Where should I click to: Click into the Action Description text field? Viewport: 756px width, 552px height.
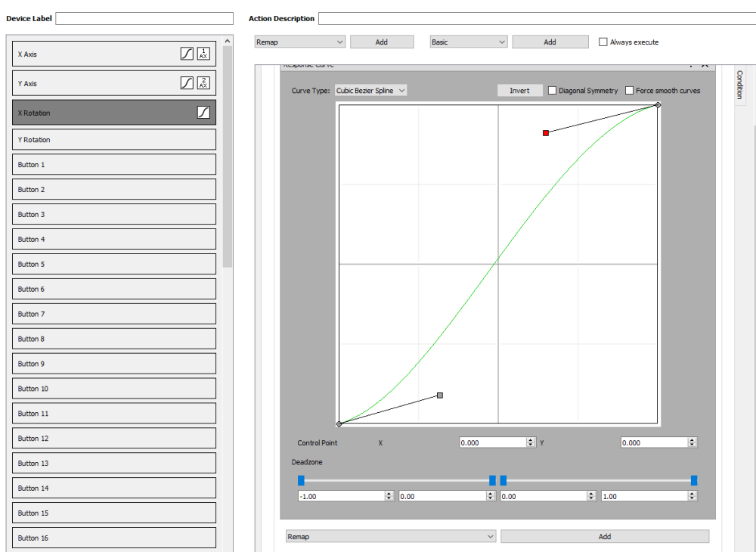[x=535, y=18]
